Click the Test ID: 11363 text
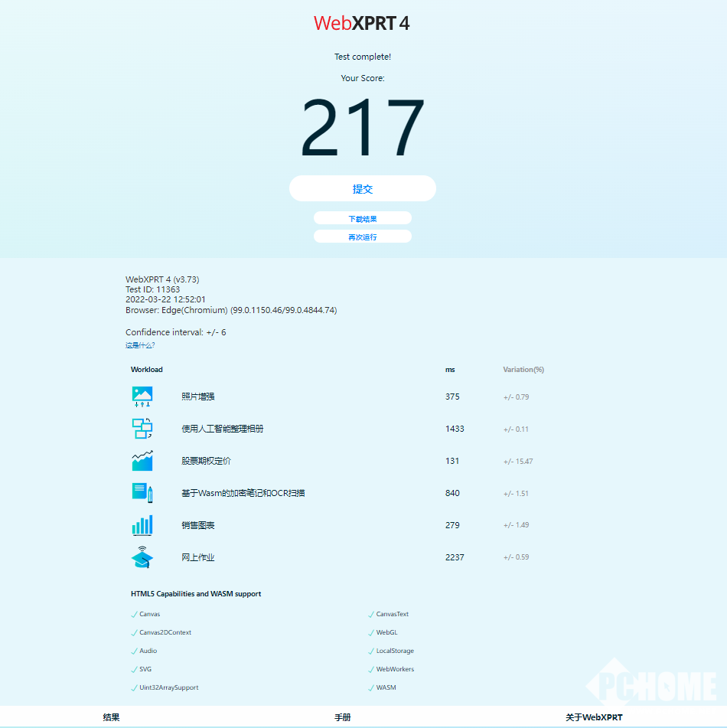This screenshot has height=728, width=727. (x=153, y=289)
